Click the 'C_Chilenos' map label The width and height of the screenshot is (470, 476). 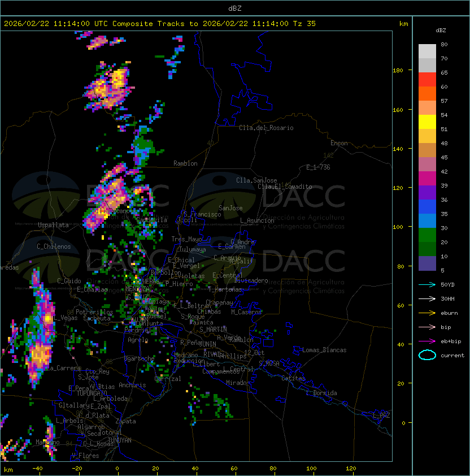coord(54,246)
